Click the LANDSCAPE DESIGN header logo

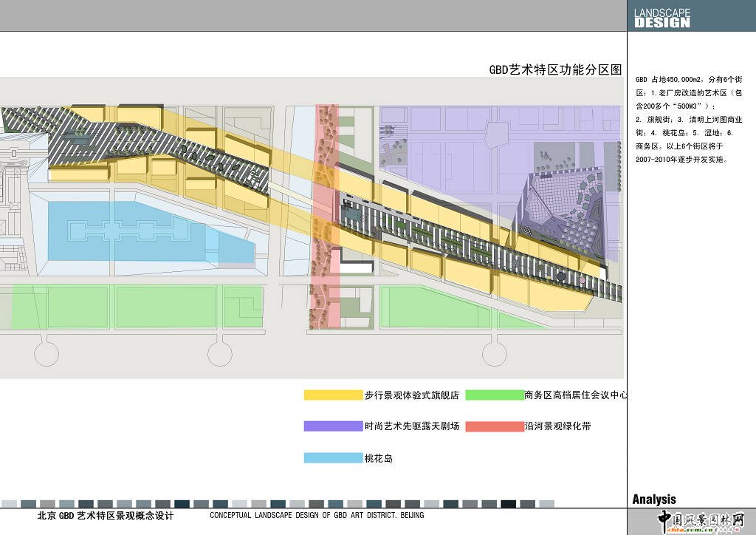[x=662, y=18]
